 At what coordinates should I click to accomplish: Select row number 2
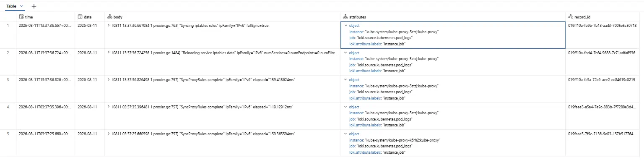click(x=8, y=52)
